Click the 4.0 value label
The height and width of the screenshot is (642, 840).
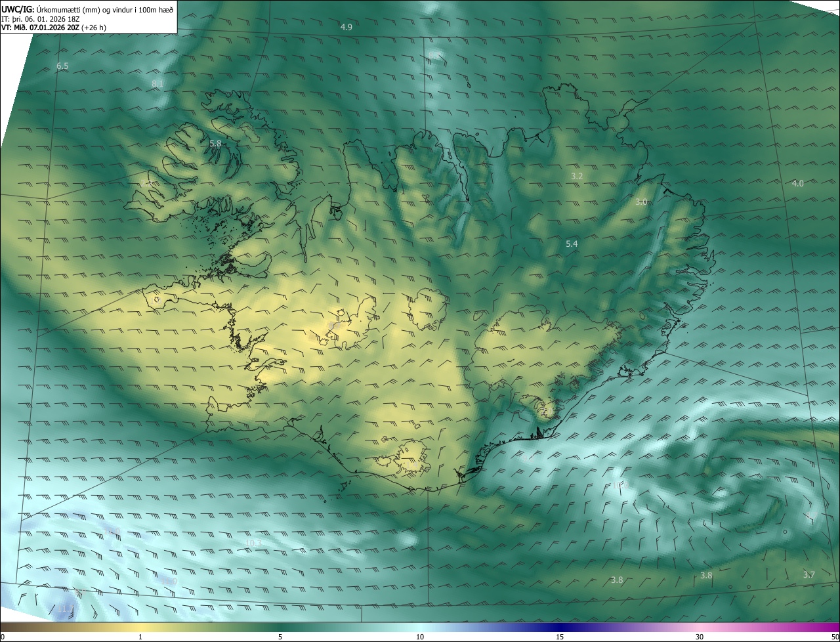[x=797, y=183]
